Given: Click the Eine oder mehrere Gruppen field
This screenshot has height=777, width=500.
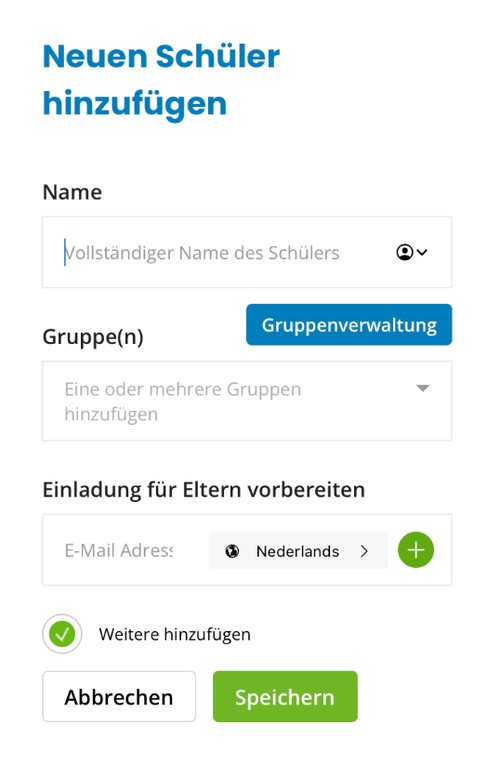Looking at the screenshot, I should point(247,401).
